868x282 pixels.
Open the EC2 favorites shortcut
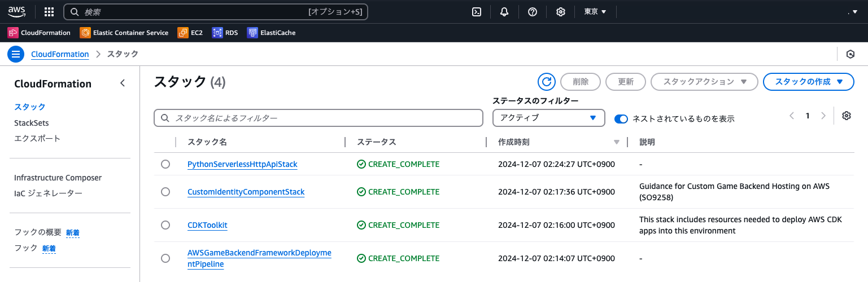click(x=190, y=33)
